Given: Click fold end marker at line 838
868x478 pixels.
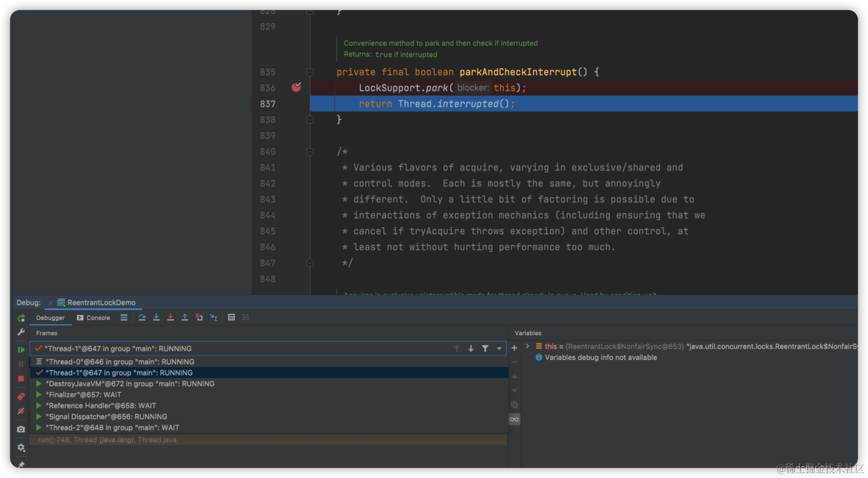Looking at the screenshot, I should click(x=310, y=120).
